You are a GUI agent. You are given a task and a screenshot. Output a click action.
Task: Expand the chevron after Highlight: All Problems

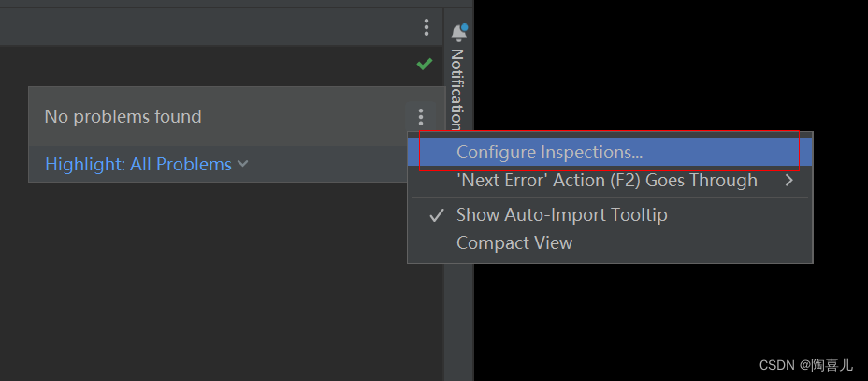point(242,164)
